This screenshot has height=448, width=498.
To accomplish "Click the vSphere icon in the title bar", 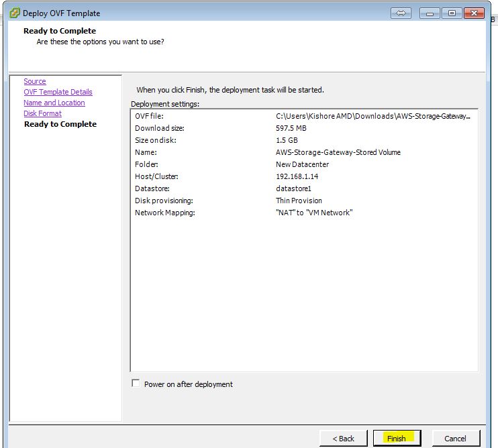I will tap(14, 13).
